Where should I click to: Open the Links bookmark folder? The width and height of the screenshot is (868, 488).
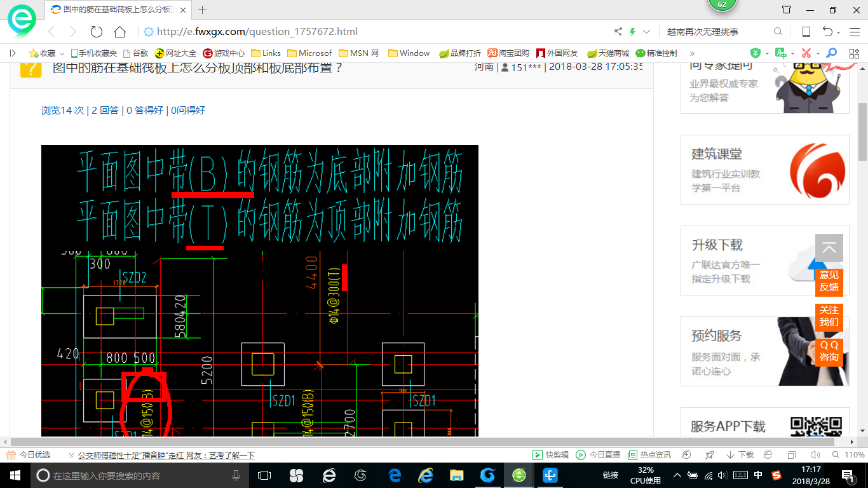click(266, 53)
